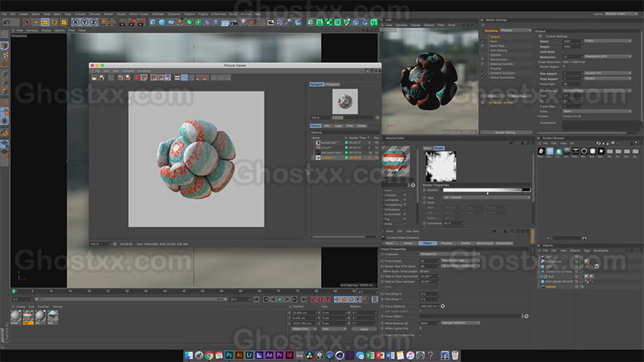Click the shader gradient bar
This screenshot has width=644, height=362.
click(x=487, y=190)
